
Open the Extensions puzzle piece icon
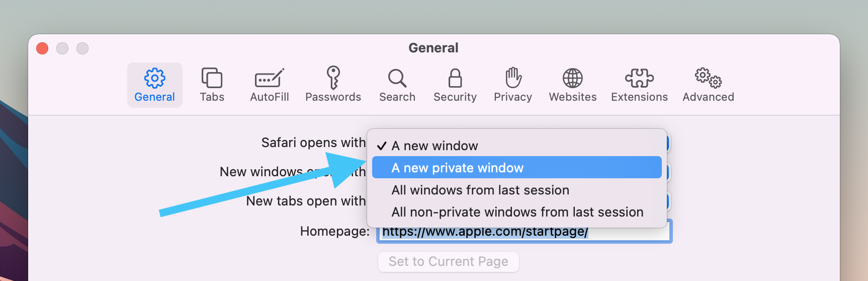(x=639, y=79)
